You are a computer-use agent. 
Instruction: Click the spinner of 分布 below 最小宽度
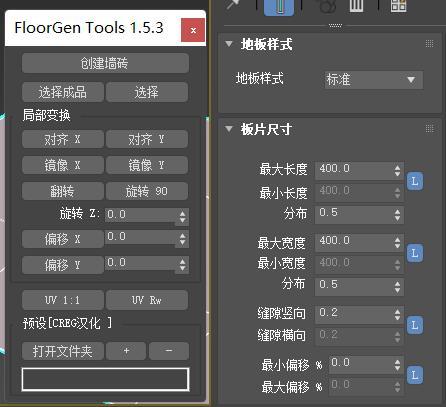click(x=397, y=287)
